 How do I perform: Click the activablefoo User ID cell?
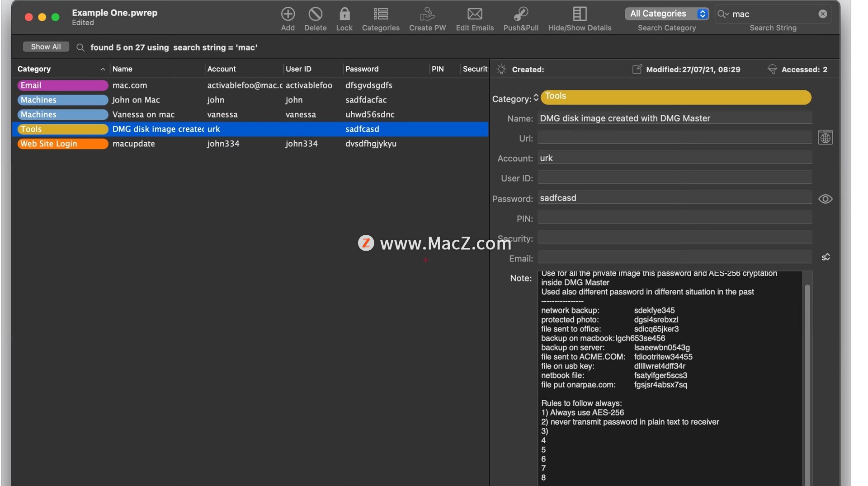coord(309,85)
